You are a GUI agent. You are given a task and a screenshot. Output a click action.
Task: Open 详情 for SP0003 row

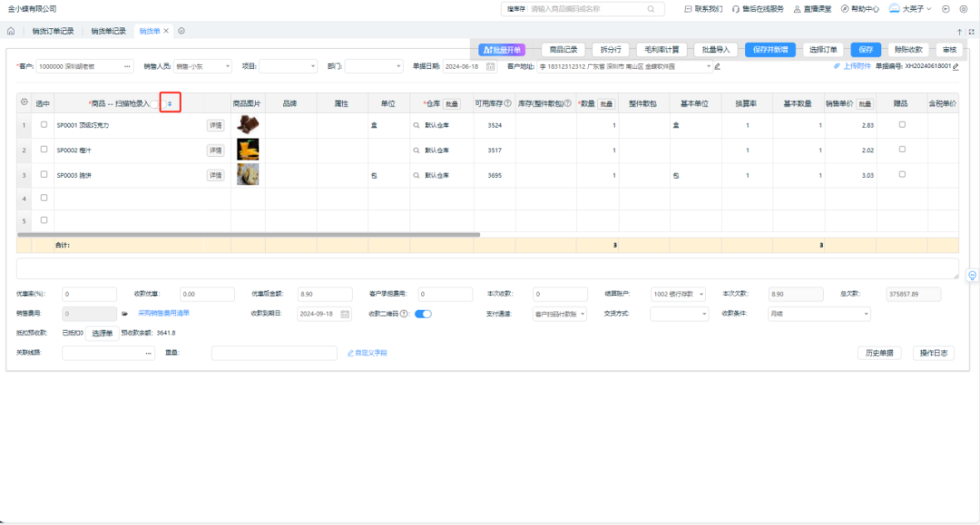tap(216, 175)
